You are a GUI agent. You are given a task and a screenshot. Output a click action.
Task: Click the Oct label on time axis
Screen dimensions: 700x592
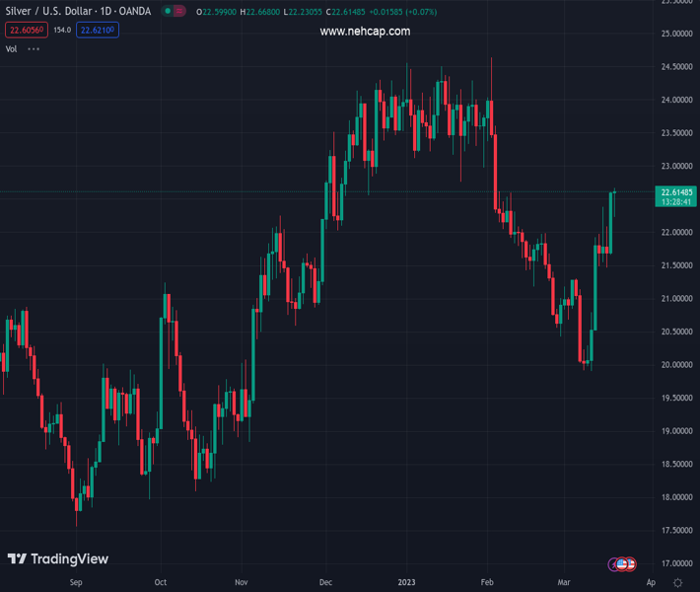pyautogui.click(x=161, y=582)
